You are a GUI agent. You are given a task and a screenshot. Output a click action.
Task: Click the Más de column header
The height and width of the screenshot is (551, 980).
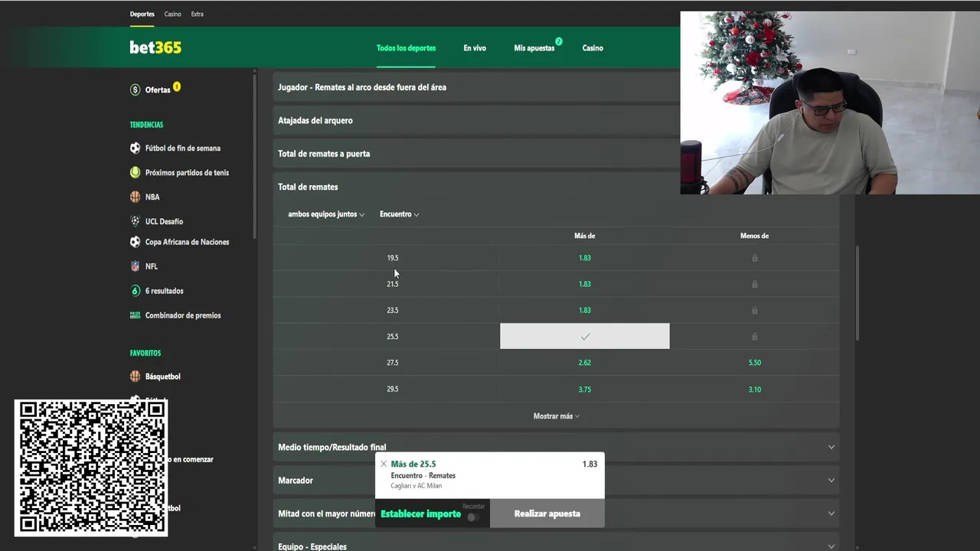click(x=585, y=236)
